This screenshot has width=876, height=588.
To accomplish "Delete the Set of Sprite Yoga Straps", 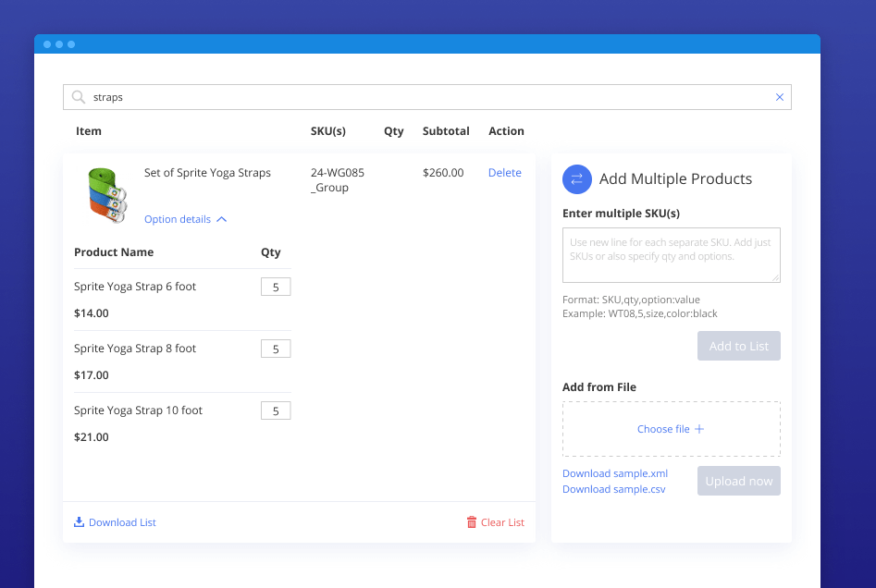I will click(x=504, y=173).
